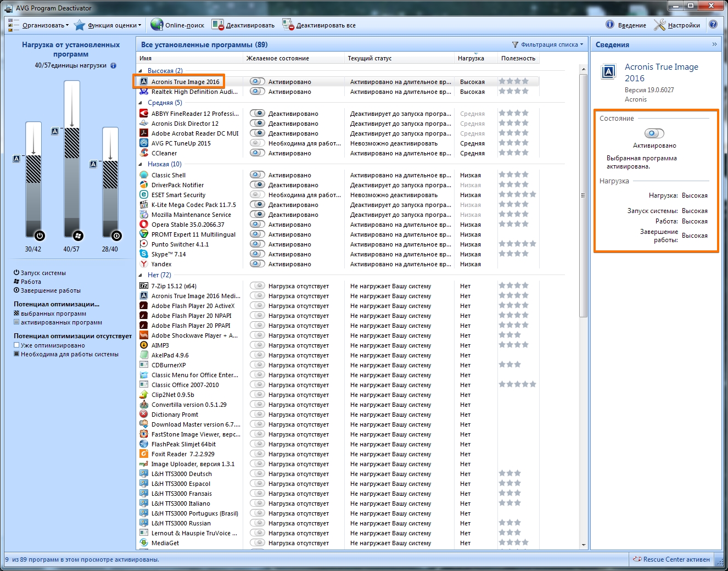Click the help question mark icon
This screenshot has width=728, height=571.
[713, 25]
